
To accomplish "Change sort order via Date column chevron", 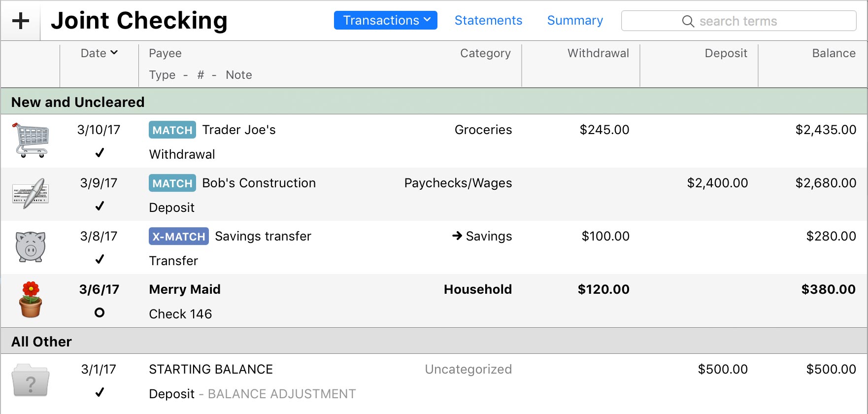I will pos(114,53).
